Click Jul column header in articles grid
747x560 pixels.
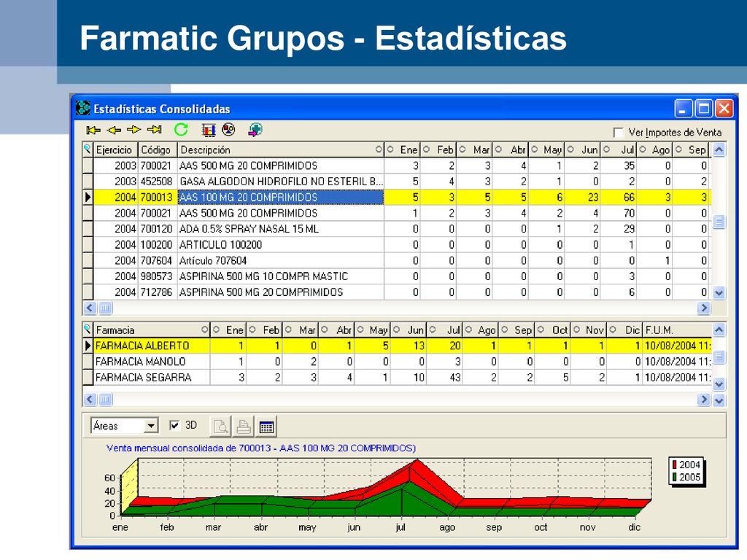619,150
